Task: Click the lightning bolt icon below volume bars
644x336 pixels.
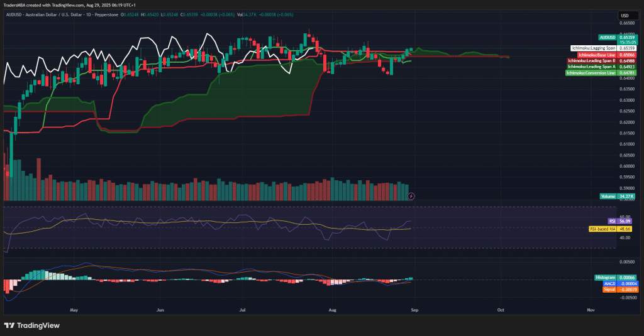Action: coord(411,196)
